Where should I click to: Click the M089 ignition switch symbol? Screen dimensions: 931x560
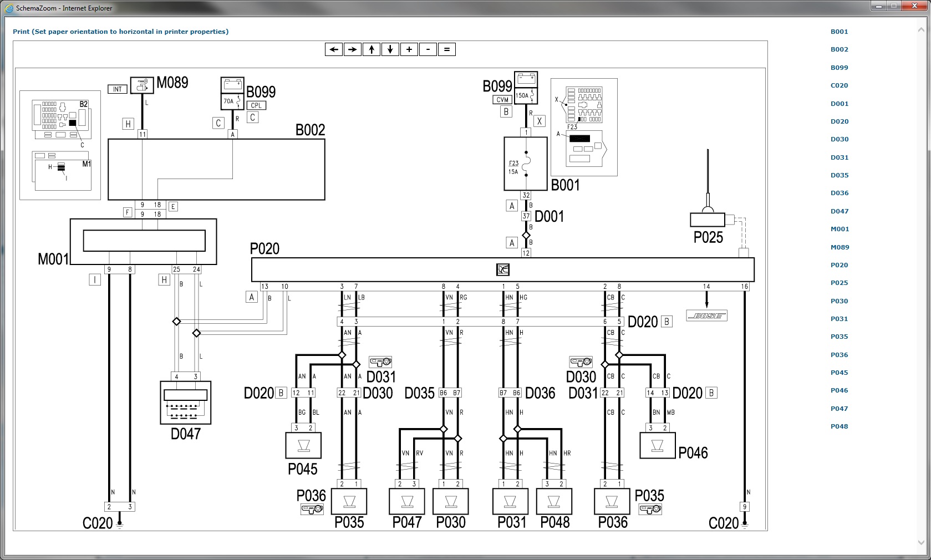tap(142, 85)
